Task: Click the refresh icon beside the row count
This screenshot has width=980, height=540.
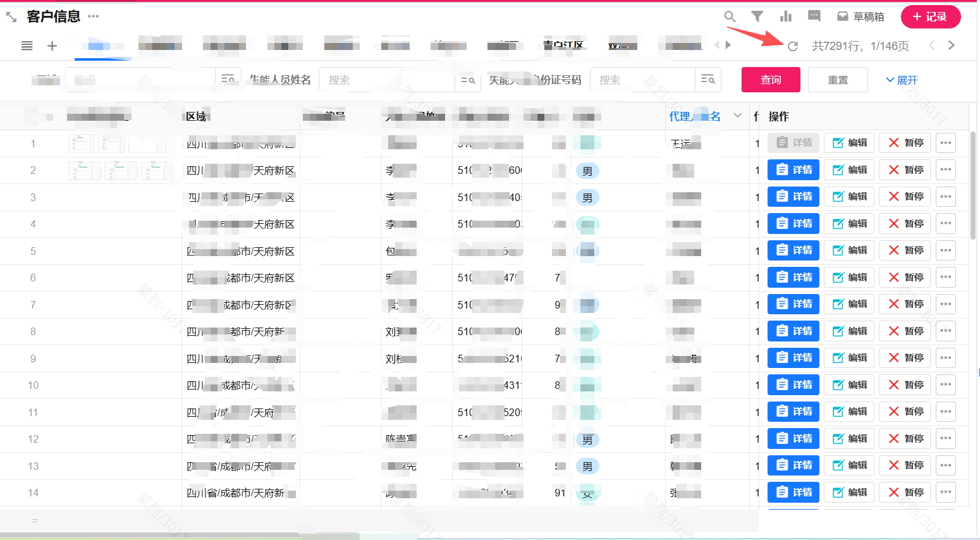Action: (792, 46)
